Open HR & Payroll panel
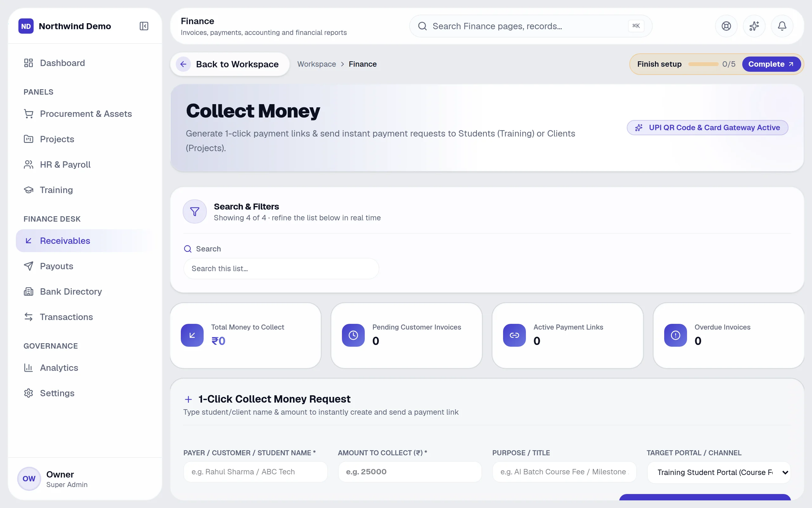Screen dimensions: 812x508 85,165
